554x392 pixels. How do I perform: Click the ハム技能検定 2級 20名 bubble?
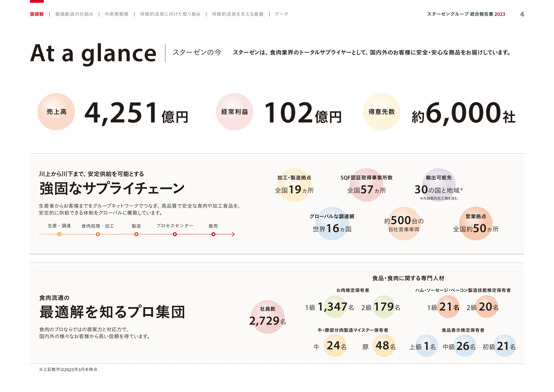point(487,307)
